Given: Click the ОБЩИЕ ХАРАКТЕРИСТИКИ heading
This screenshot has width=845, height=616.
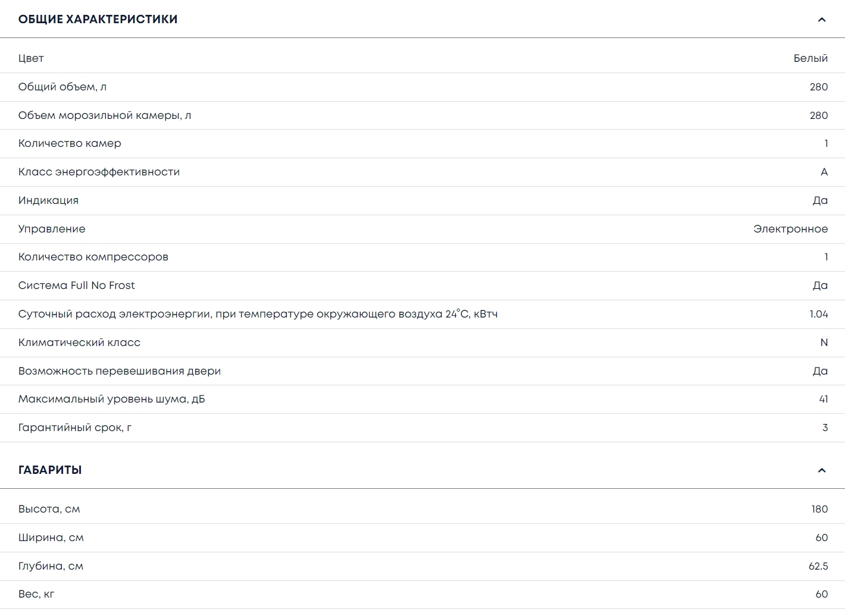Looking at the screenshot, I should (98, 20).
